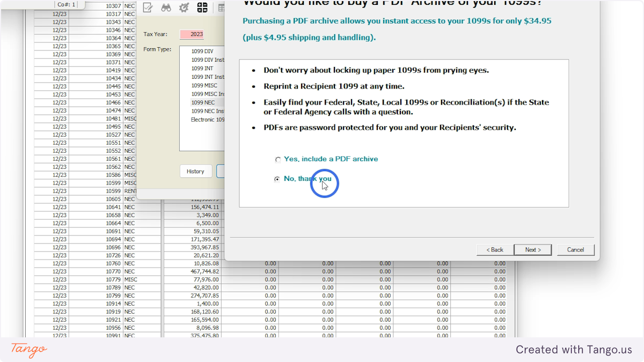The width and height of the screenshot is (644, 362).
Task: Select 1099 INT in Form Type list
Action: [x=202, y=69]
